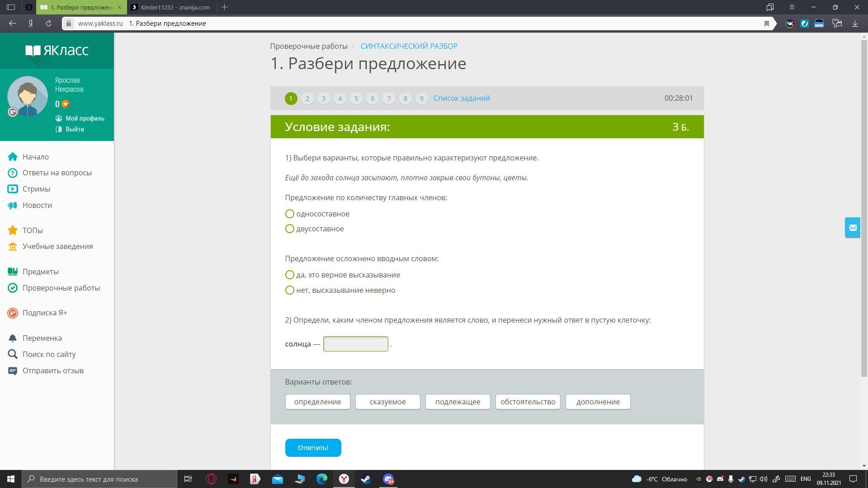The width and height of the screenshot is (868, 488).
Task: Click the megaphone Новости icon
Action: [x=13, y=205]
